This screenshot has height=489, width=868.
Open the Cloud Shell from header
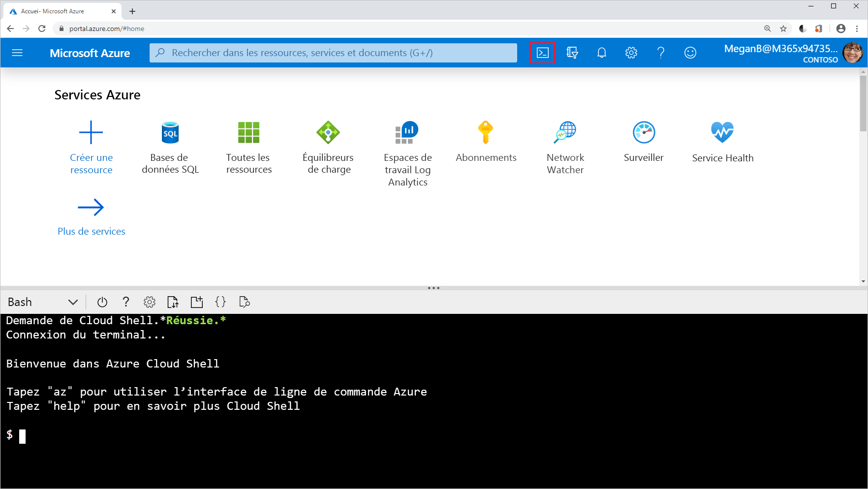[542, 53]
